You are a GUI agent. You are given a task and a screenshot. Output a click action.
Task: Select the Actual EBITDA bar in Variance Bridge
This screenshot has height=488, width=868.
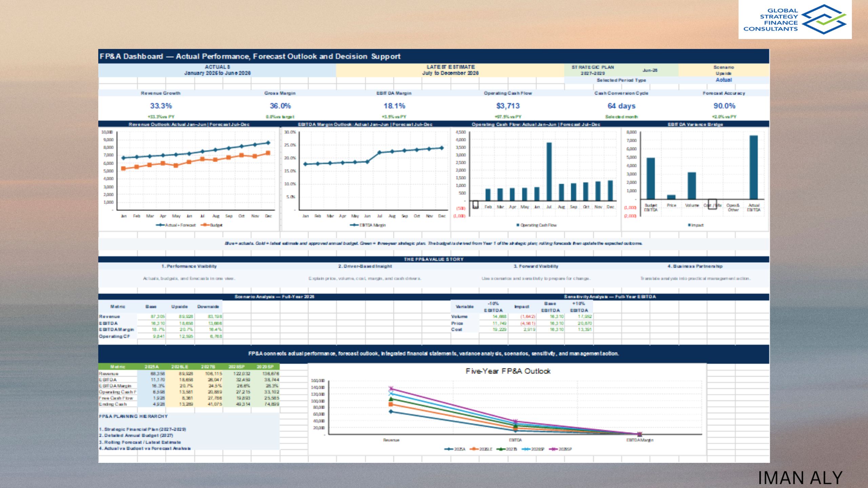coord(753,167)
